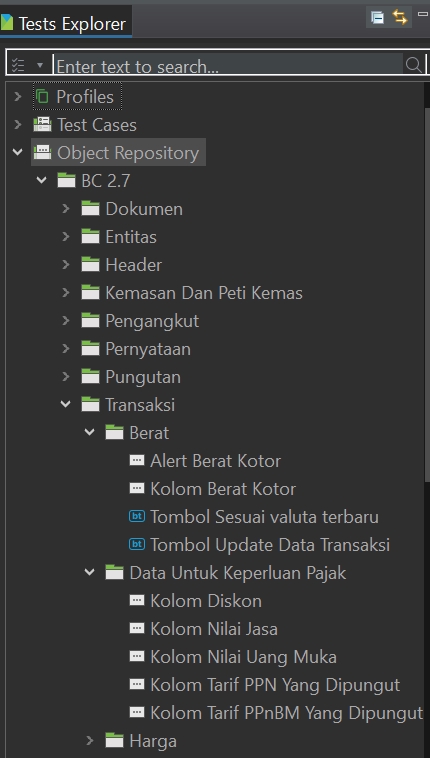This screenshot has height=758, width=430.
Task: Click the Header folder icon
Action: pos(90,264)
